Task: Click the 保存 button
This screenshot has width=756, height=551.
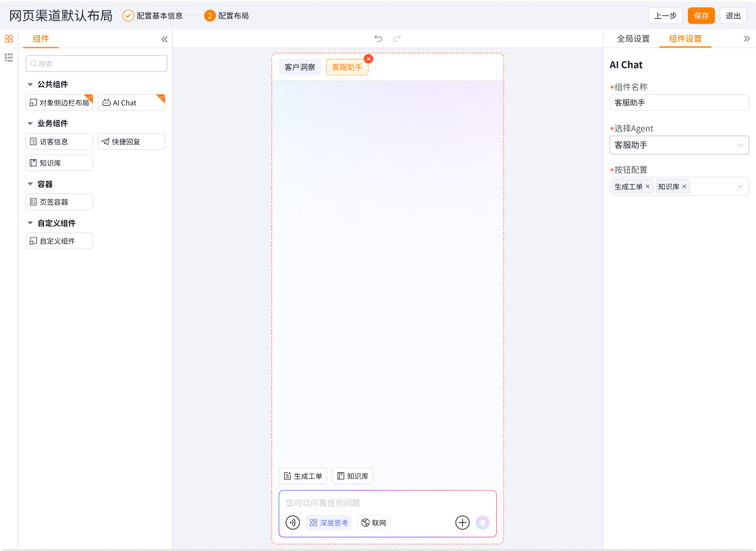Action: (701, 16)
